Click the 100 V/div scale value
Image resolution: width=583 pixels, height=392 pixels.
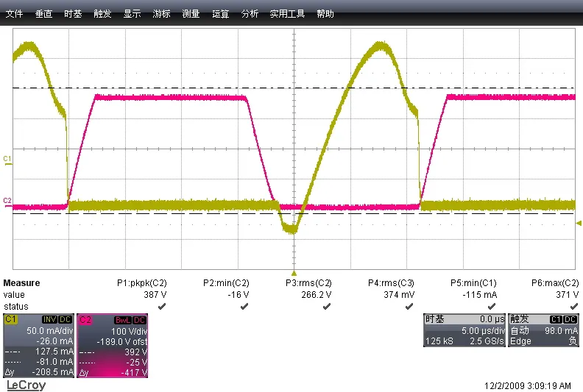point(129,331)
